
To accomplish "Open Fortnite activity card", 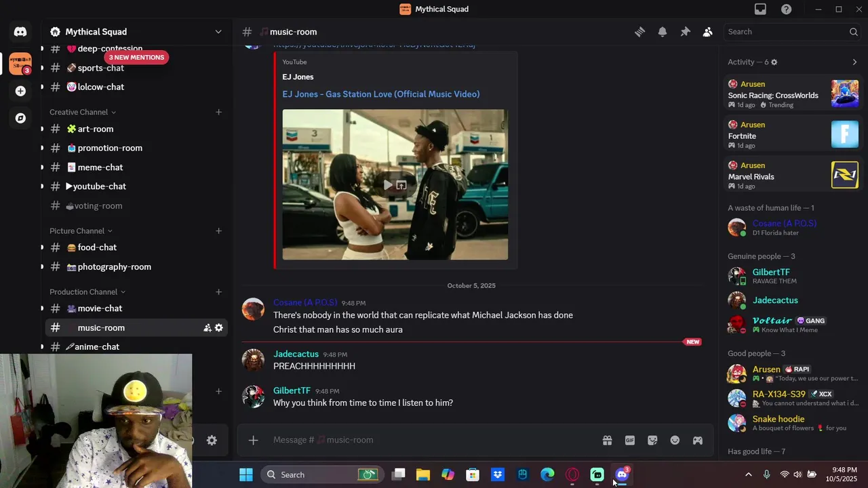I will pyautogui.click(x=792, y=134).
